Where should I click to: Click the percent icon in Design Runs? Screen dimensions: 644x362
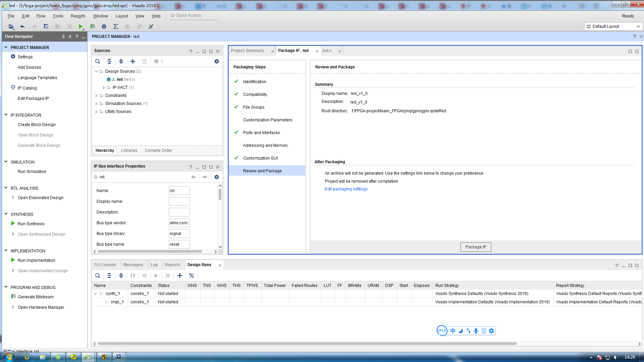[192, 276]
